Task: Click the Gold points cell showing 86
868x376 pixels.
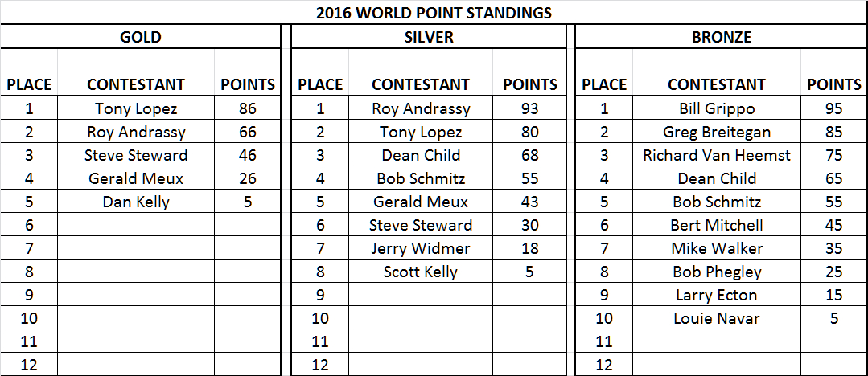Action: click(x=248, y=108)
